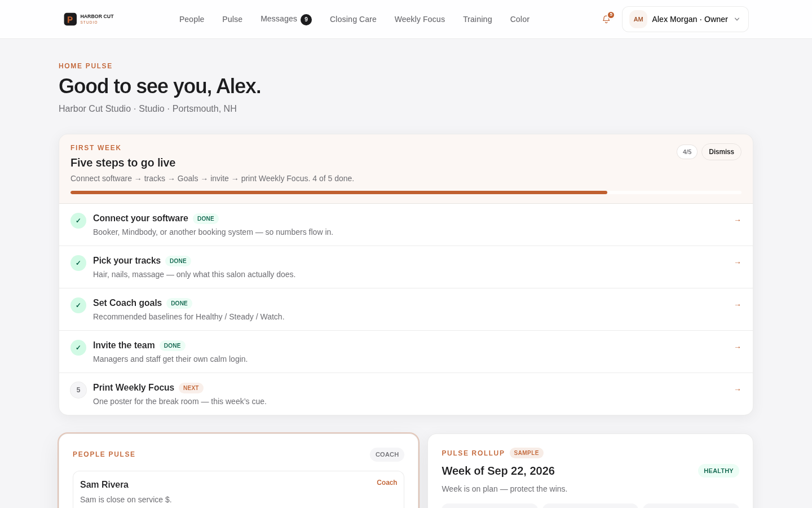812x508 pixels.
Task: Open the Training section
Action: (478, 19)
